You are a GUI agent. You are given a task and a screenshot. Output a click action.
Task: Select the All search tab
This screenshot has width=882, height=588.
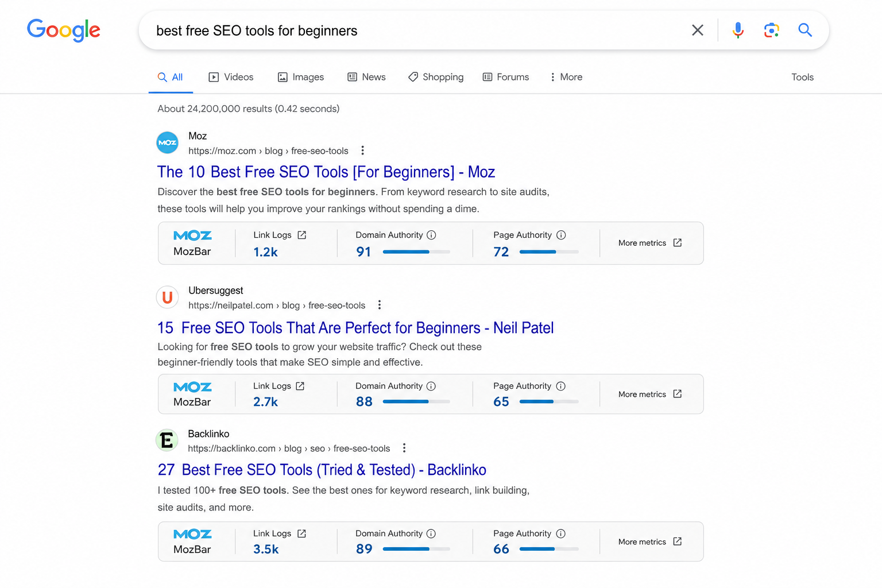(x=171, y=77)
